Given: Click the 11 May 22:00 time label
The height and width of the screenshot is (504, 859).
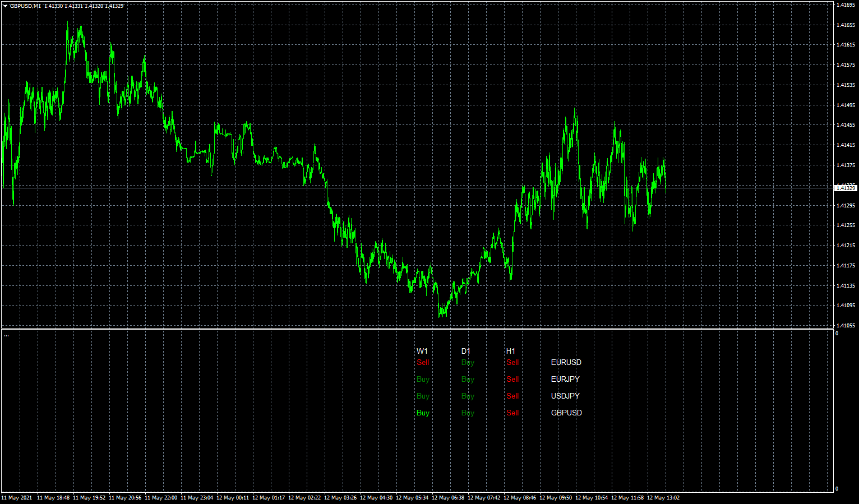Looking at the screenshot, I should point(161,497).
